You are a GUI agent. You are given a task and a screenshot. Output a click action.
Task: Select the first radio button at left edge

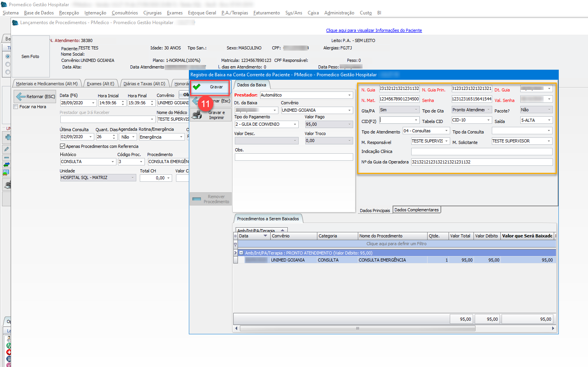7,56
